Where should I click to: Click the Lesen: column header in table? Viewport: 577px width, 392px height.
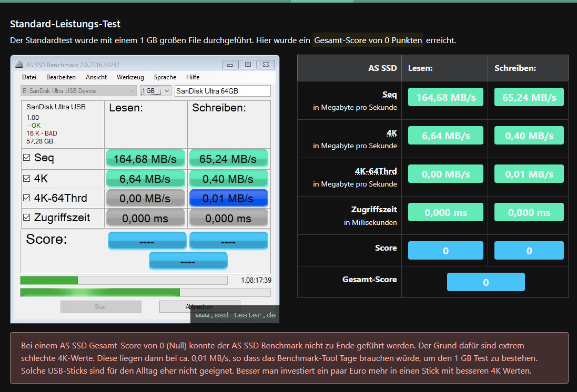click(420, 68)
